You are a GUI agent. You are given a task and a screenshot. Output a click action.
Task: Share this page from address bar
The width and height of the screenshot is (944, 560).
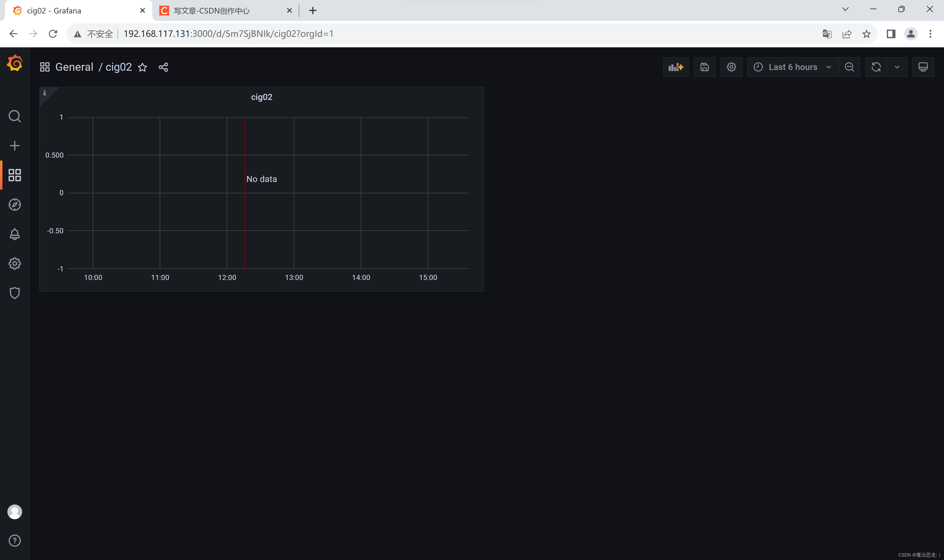[x=847, y=34]
